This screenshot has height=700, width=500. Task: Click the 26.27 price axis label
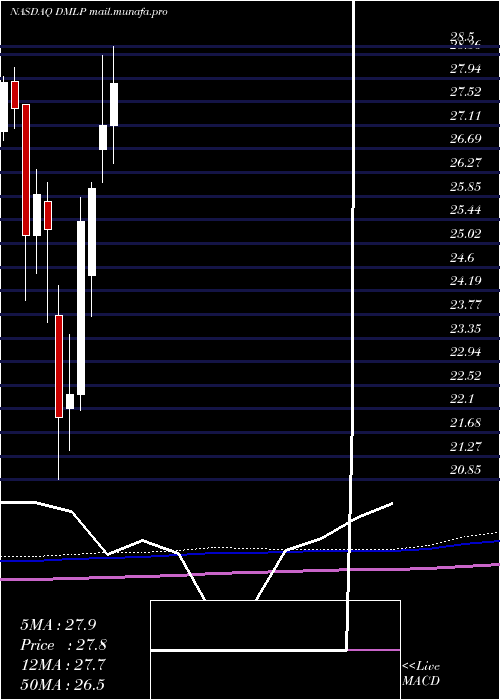(465, 162)
